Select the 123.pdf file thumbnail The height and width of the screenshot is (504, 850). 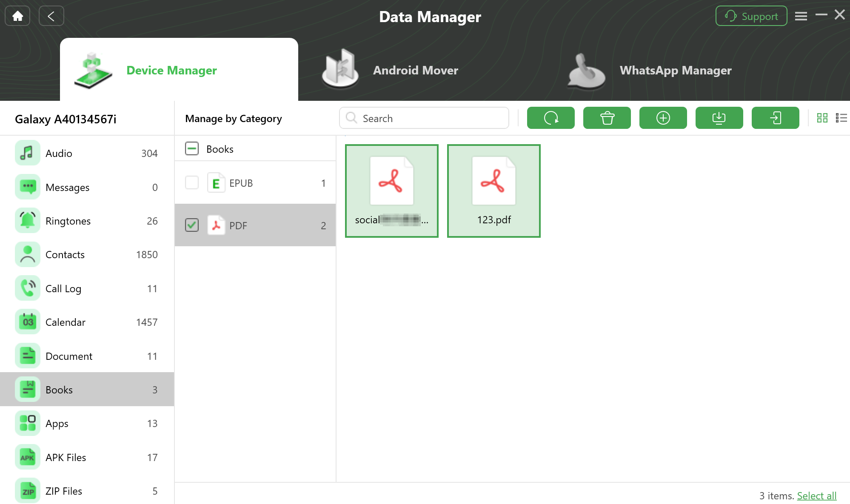click(494, 191)
